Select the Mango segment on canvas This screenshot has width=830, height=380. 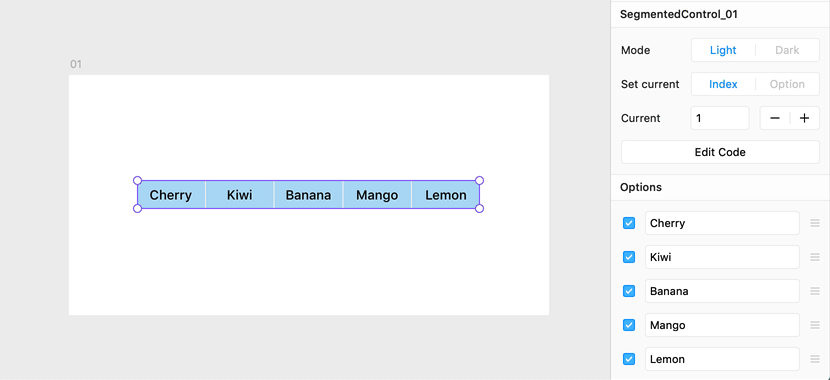(x=377, y=195)
